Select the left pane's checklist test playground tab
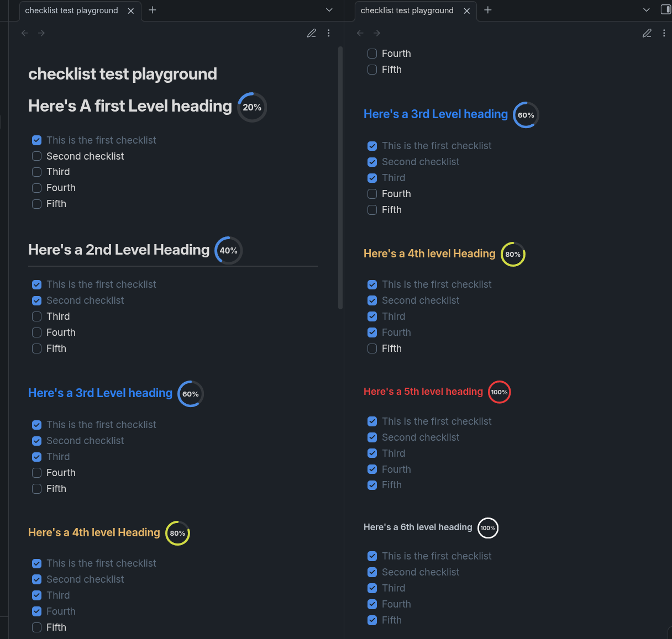The width and height of the screenshot is (672, 639). pos(80,10)
